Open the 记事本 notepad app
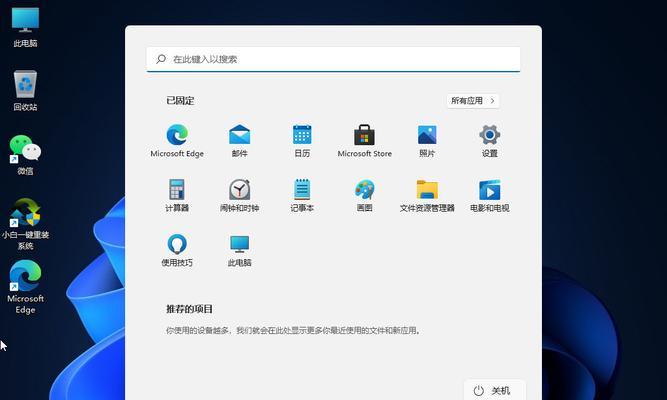The width and height of the screenshot is (667, 400). pyautogui.click(x=302, y=195)
